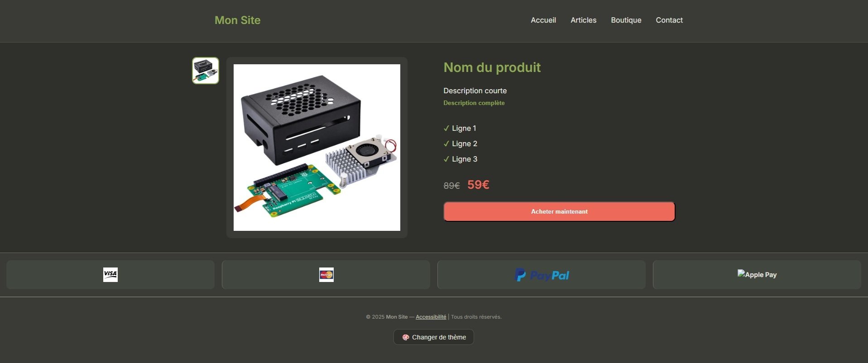
Task: Click the large Raspberry Pi product image
Action: 317,148
